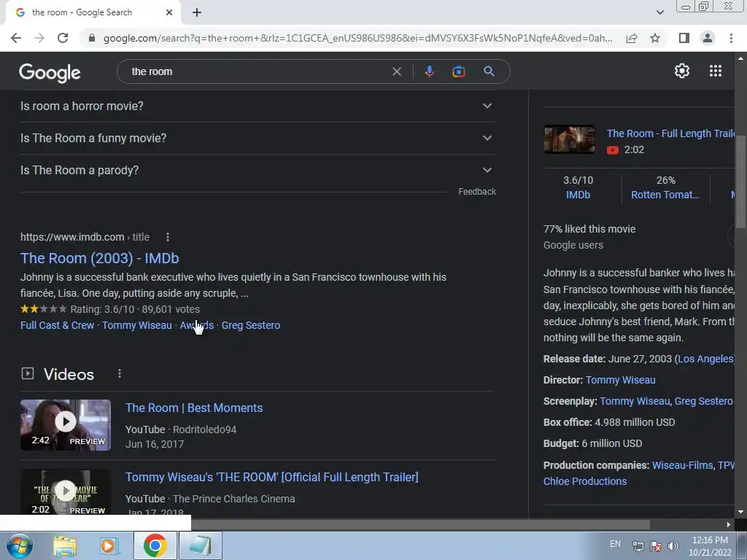The width and height of the screenshot is (747, 560).
Task: Click the vertical scrollbar down arrow
Action: [x=741, y=513]
